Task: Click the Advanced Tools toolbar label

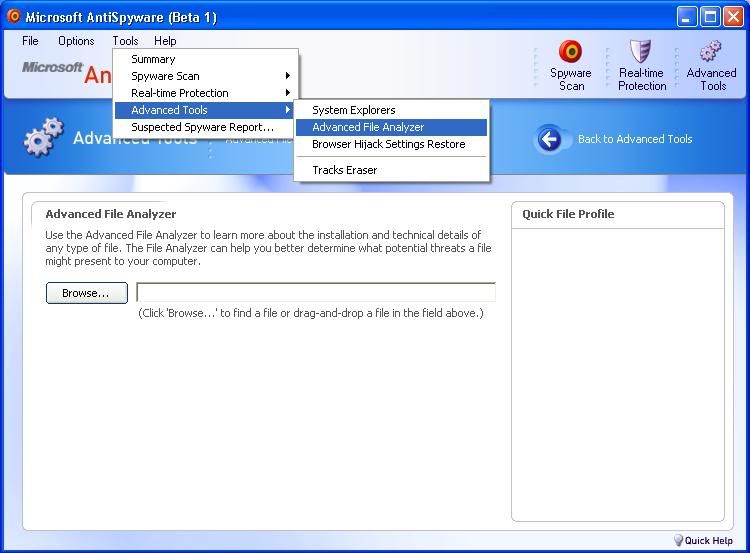Action: pos(712,79)
